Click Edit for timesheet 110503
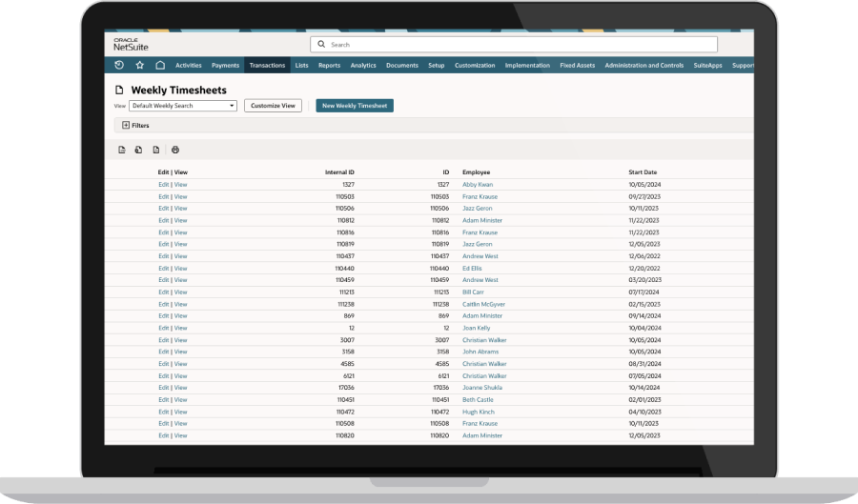Image resolution: width=858 pixels, height=504 pixels. pyautogui.click(x=163, y=196)
